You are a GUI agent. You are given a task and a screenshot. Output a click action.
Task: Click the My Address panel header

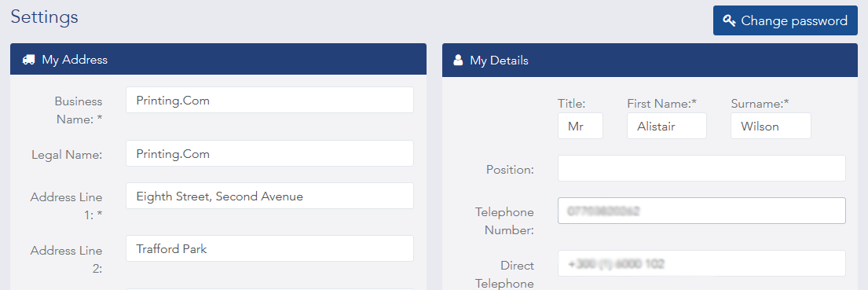(218, 59)
